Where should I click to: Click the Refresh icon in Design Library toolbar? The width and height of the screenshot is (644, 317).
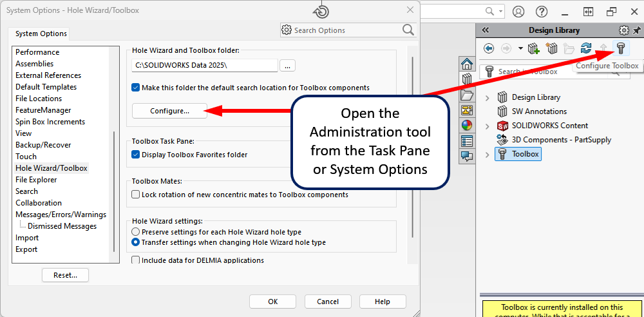(x=585, y=49)
